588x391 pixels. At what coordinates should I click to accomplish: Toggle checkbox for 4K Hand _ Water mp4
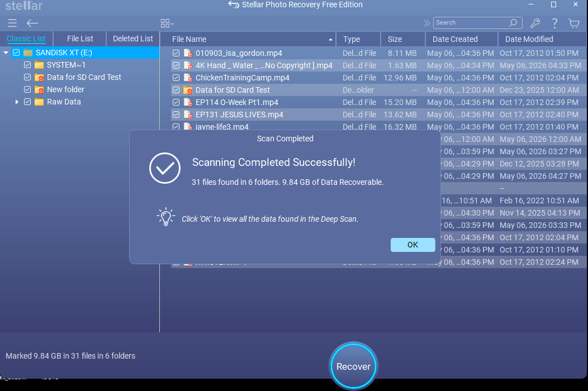point(176,65)
